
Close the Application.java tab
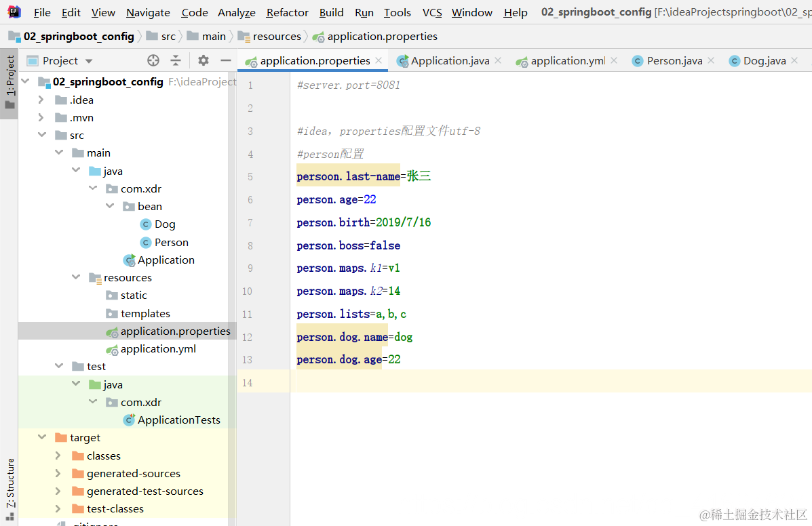click(x=498, y=60)
